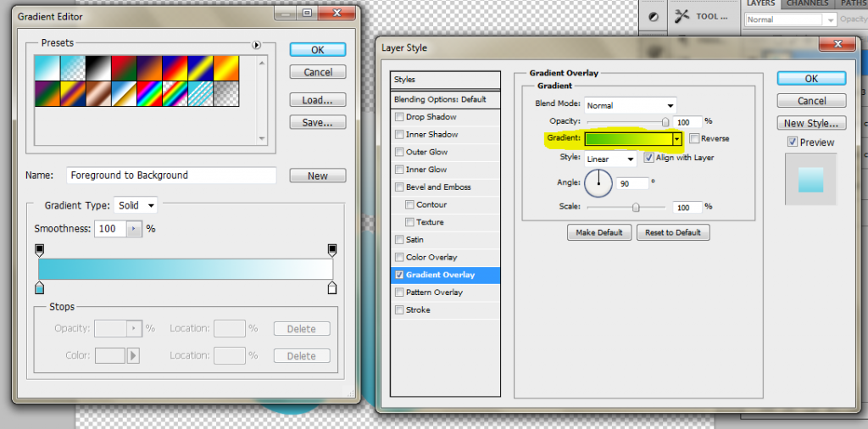Click the gradient Name text field
868x429 pixels.
point(170,175)
